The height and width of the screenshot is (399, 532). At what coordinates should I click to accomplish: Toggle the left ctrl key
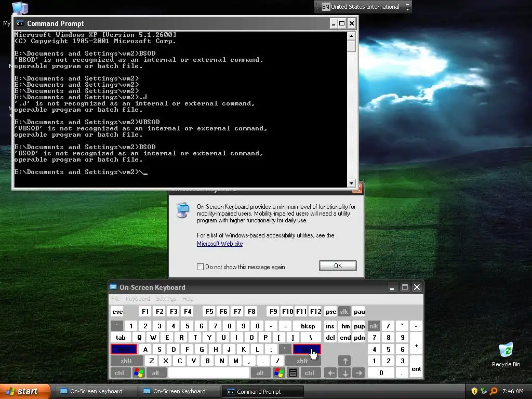click(x=119, y=373)
